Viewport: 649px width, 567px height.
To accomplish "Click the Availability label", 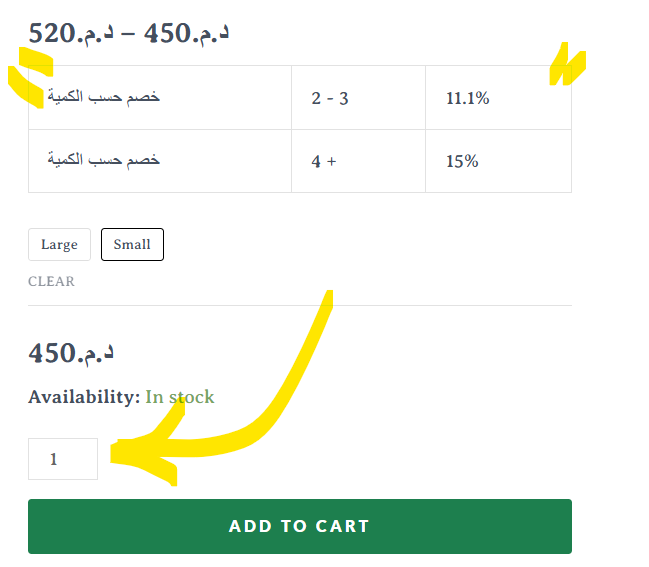I will tap(84, 397).
